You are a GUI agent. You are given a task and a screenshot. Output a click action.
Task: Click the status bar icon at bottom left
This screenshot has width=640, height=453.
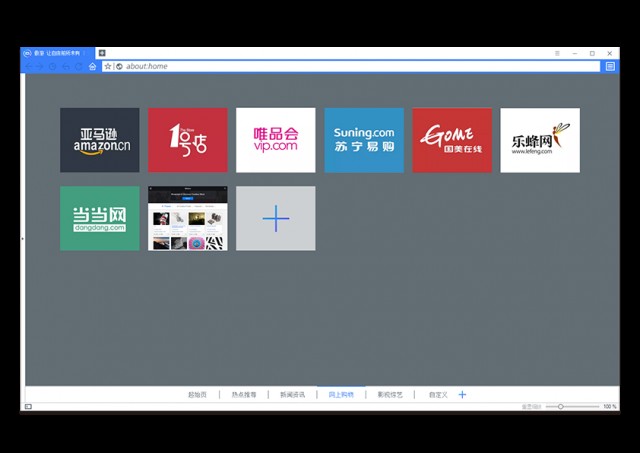click(28, 406)
